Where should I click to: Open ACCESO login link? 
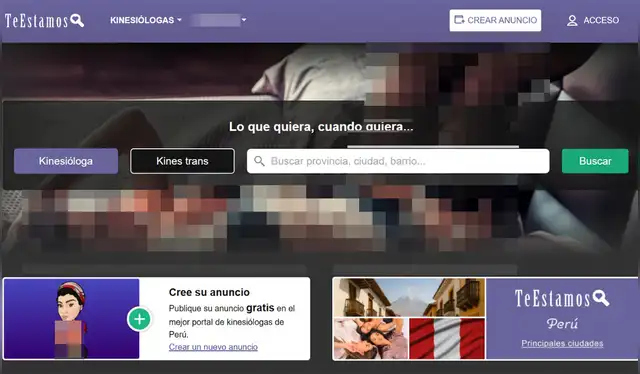tap(593, 20)
